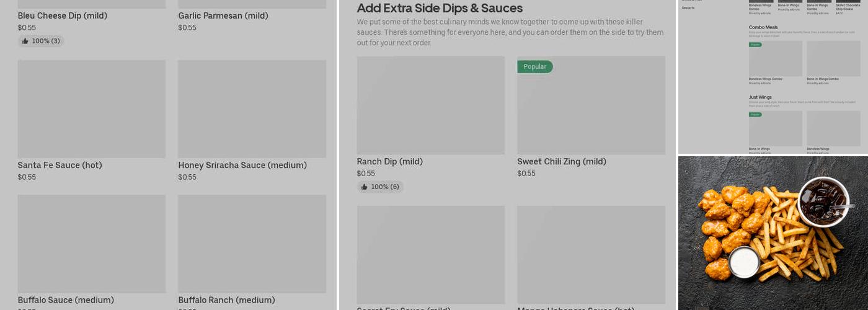Viewport: 868px width, 310px height.
Task: Click the thumbs-up rating under Bleu Cheese Dip
Action: coord(41,41)
